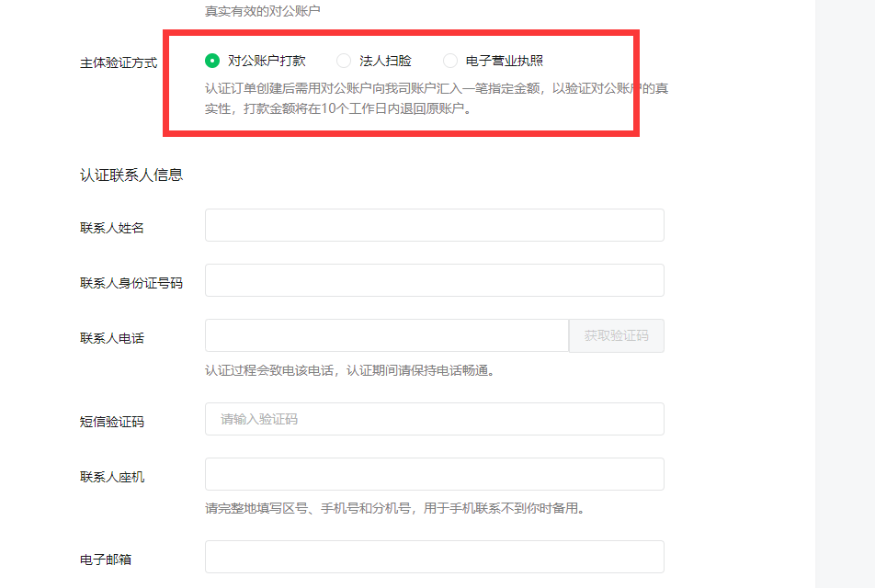Click the 联系人电话 field label

[x=111, y=339]
